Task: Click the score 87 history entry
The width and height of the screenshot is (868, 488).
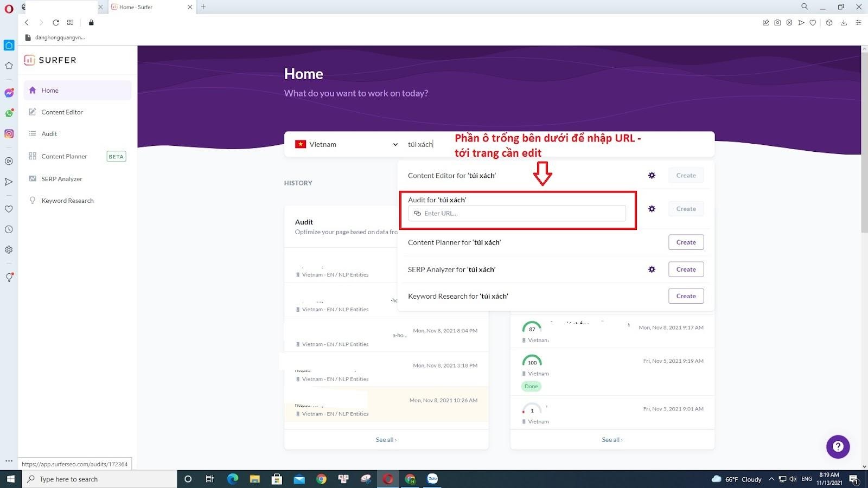Action: click(x=612, y=331)
